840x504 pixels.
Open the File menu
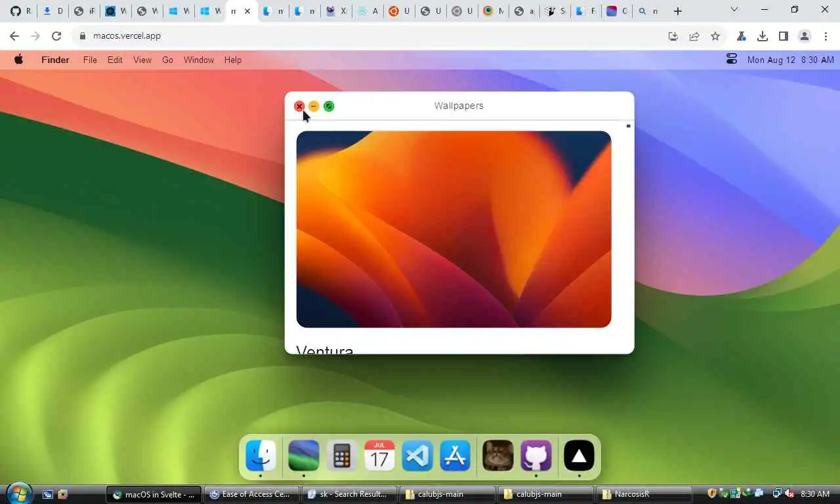click(x=90, y=60)
